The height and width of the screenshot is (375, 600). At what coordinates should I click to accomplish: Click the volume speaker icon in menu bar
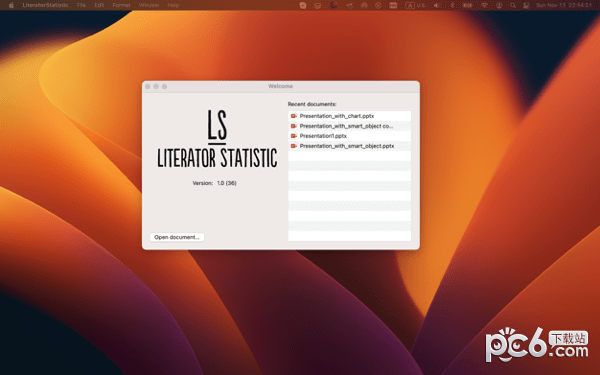437,5
